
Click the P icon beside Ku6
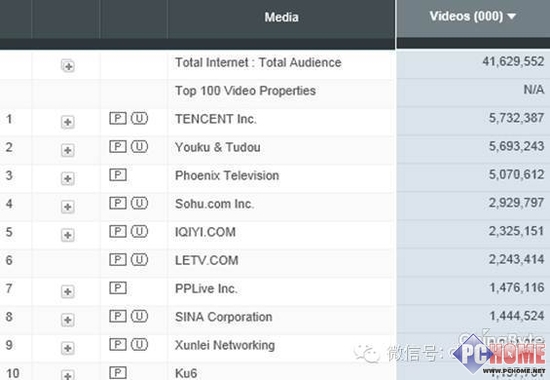pos(118,373)
